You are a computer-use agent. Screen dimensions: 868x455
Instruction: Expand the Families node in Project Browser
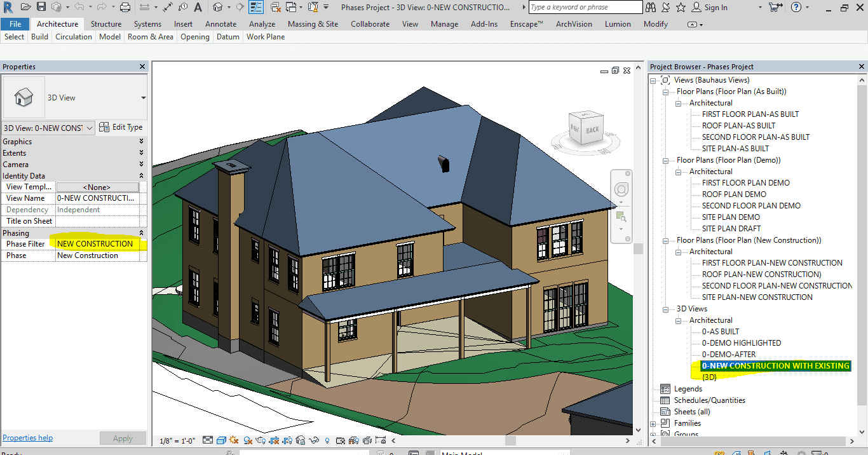coord(653,423)
